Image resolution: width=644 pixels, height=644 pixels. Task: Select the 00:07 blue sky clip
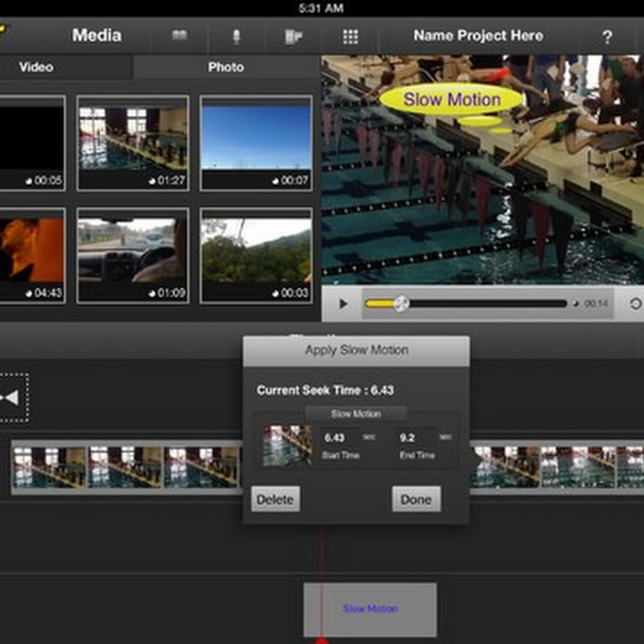pyautogui.click(x=256, y=143)
